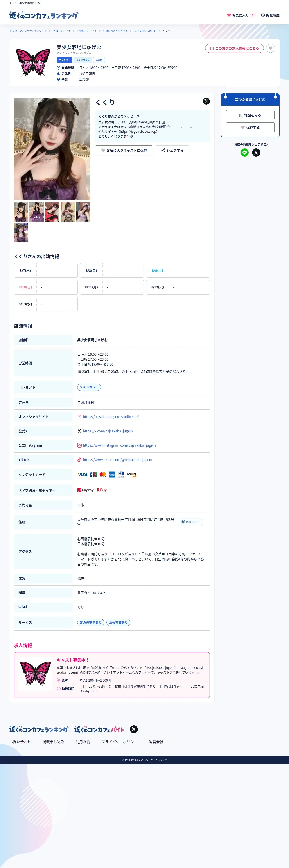Open 心斎橋のメイドカフェ breadcrumb link
Image resolution: width=289 pixels, height=868 pixels.
tap(115, 31)
